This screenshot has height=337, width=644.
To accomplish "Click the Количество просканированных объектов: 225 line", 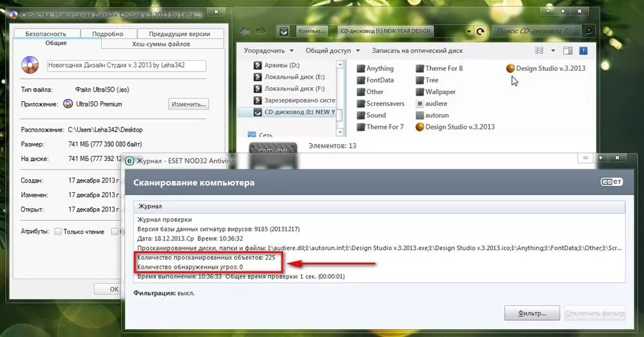I will coord(206,257).
